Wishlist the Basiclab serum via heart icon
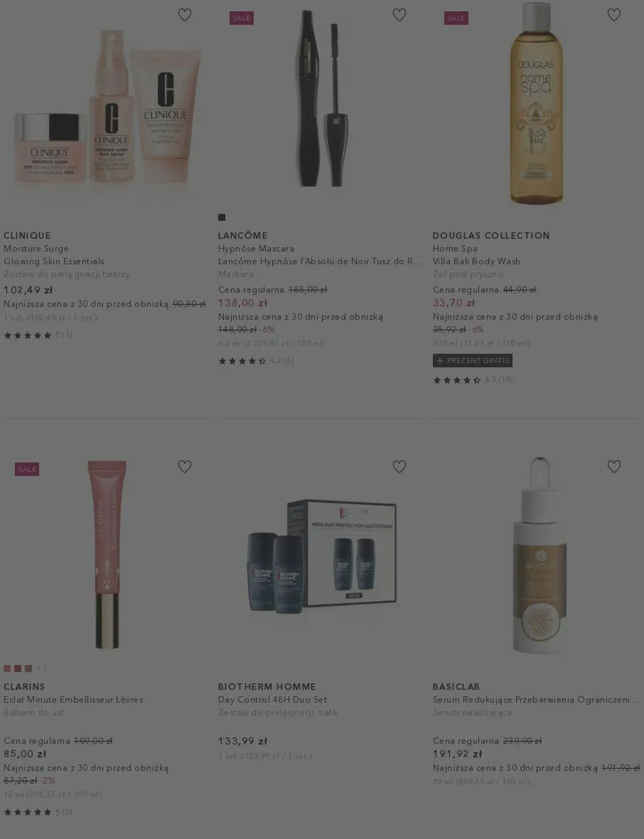 [x=614, y=467]
